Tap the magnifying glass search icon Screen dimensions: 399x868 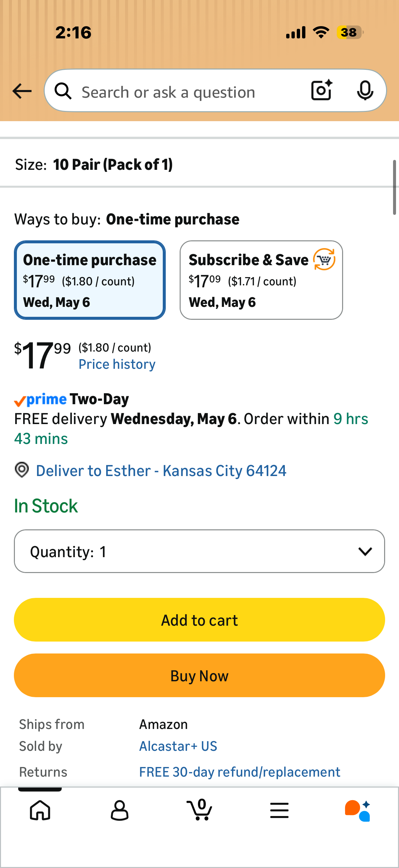(x=63, y=91)
